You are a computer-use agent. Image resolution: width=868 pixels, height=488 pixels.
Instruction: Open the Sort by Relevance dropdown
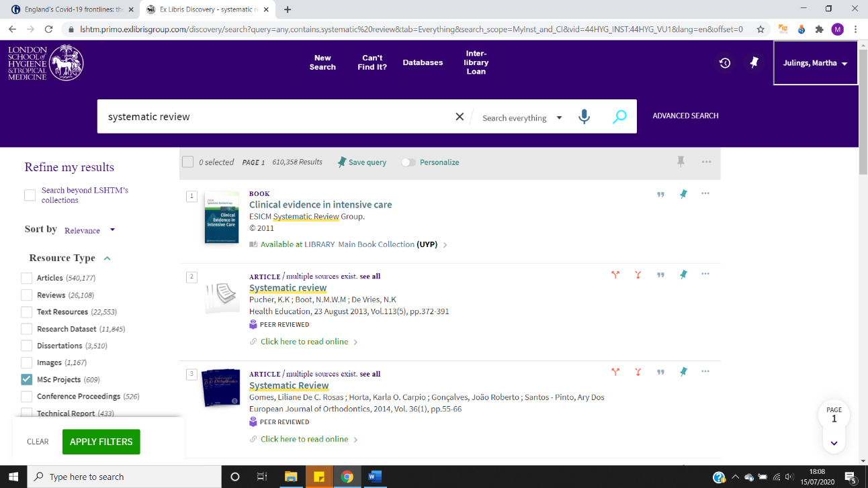pos(90,230)
